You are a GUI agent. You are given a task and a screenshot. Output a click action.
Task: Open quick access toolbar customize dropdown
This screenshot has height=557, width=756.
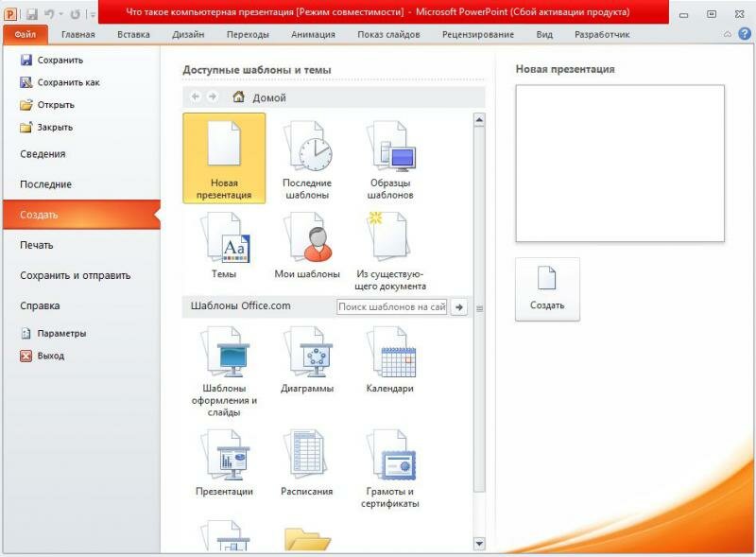[x=92, y=14]
